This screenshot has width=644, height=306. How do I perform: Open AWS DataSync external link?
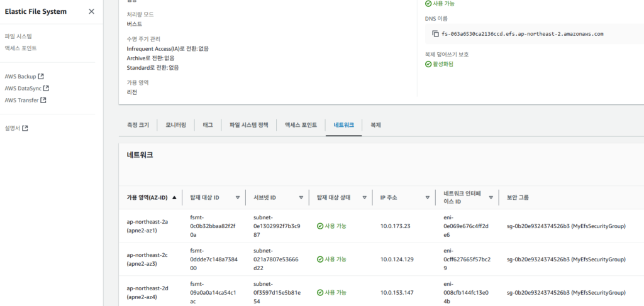(27, 88)
